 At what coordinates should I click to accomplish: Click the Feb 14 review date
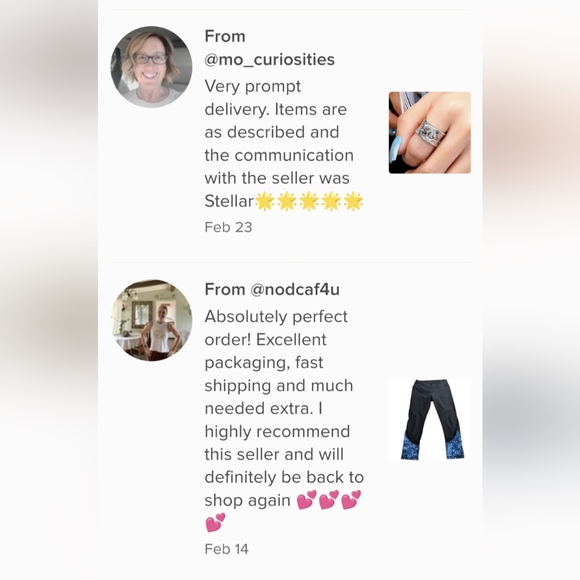pos(226,549)
